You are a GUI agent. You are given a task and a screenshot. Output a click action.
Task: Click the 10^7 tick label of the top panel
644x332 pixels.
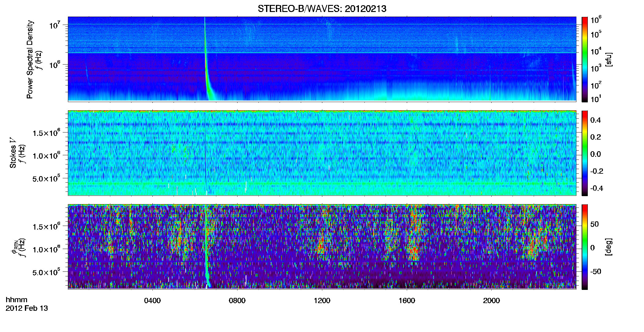(55, 25)
